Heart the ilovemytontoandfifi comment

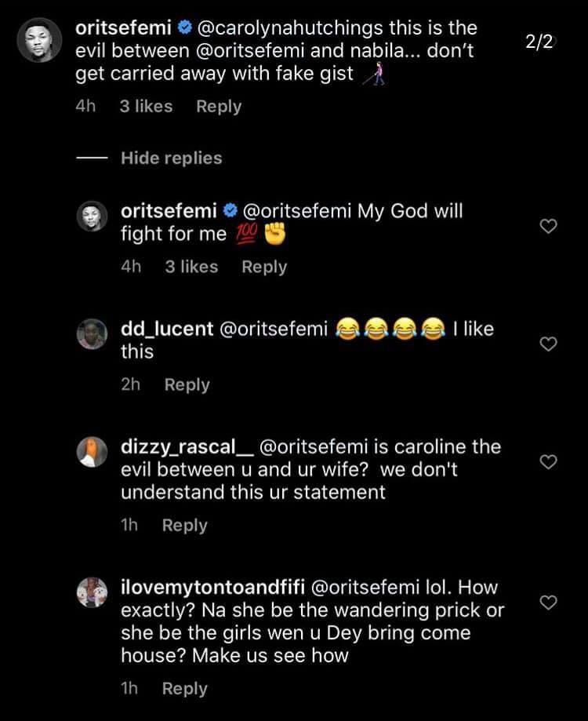tap(550, 603)
